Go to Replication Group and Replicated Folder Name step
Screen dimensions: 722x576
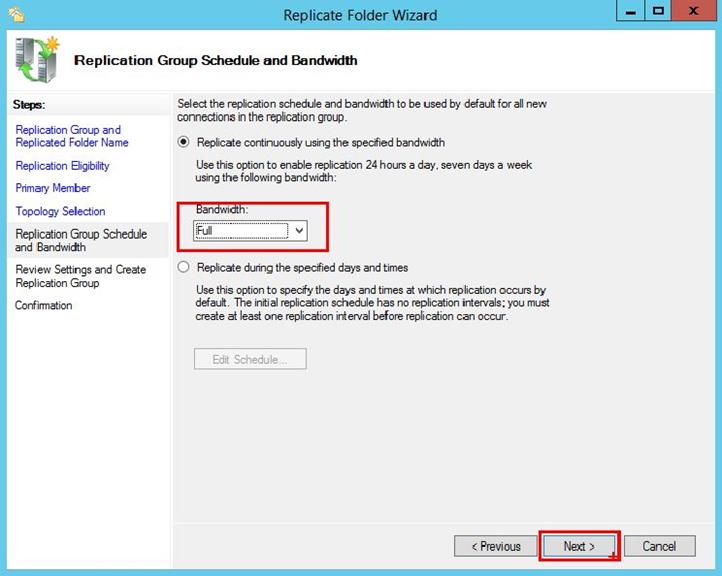[72, 136]
